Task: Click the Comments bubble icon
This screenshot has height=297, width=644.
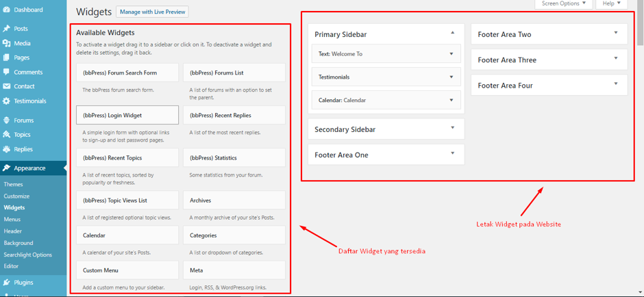Action: click(x=6, y=72)
